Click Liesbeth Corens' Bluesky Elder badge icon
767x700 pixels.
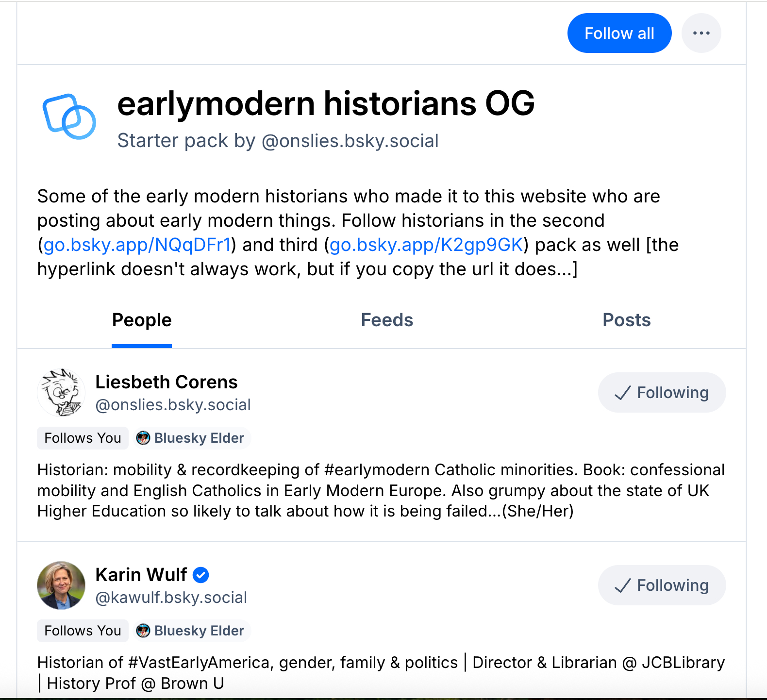tap(143, 438)
